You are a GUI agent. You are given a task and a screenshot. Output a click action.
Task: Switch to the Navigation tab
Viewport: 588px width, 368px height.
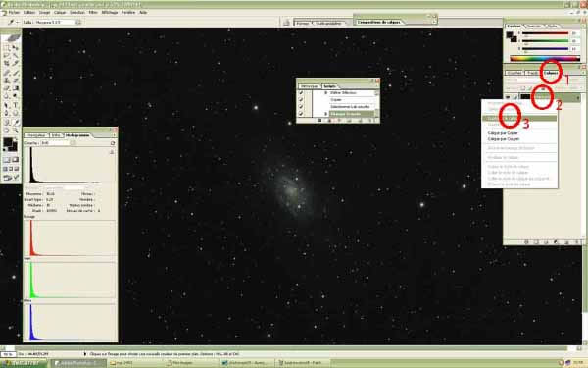[x=37, y=135]
